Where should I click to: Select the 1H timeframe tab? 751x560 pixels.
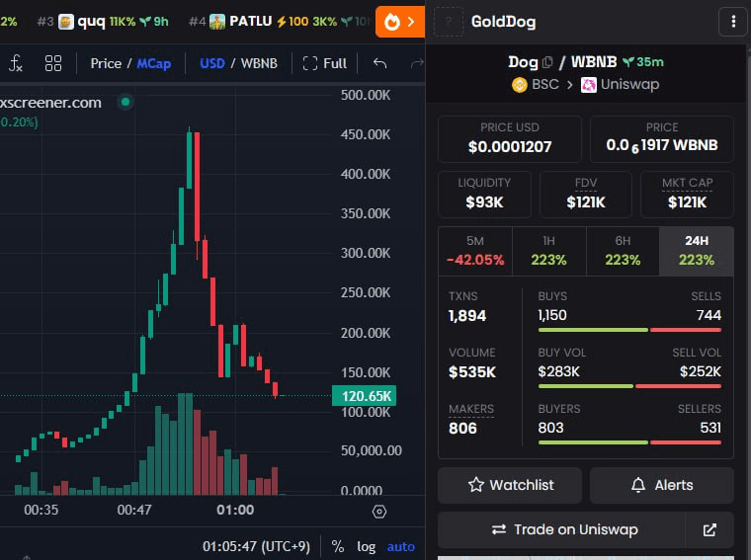click(548, 251)
